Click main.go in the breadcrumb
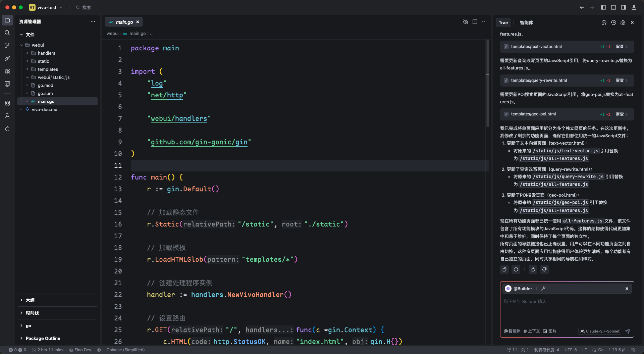644x354 pixels. (138, 34)
